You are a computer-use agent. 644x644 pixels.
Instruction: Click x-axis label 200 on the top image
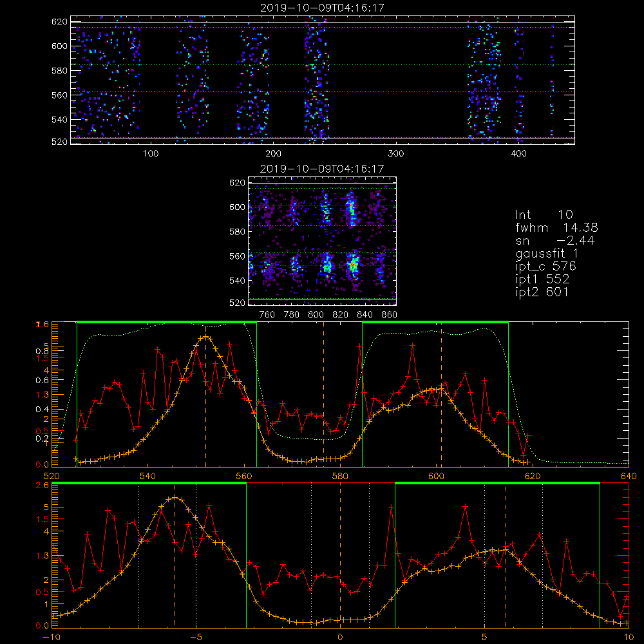click(x=273, y=154)
